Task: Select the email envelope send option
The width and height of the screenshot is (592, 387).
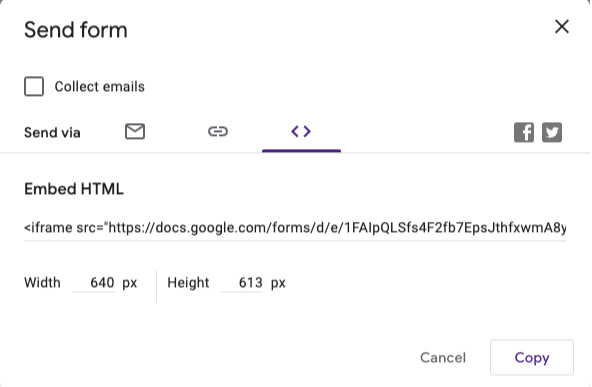Action: pyautogui.click(x=135, y=131)
